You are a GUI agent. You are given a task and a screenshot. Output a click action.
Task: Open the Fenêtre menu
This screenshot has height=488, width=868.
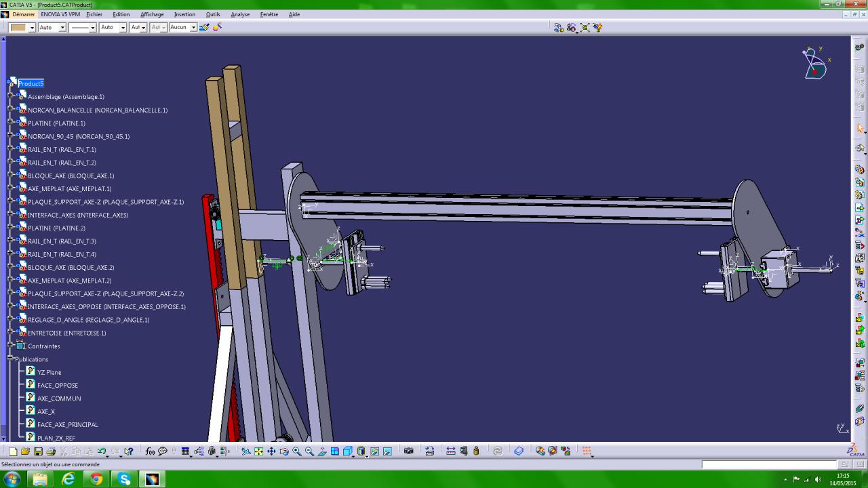click(269, 14)
